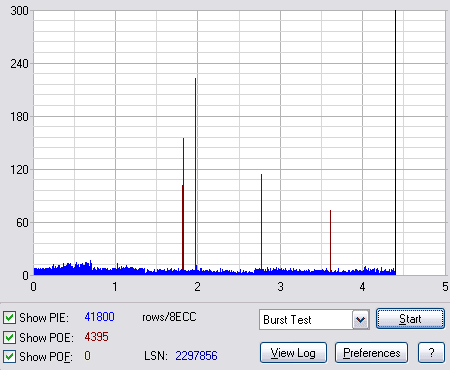Select the PIE value 41800
Screen dimensions: 450x370
[x=99, y=317]
